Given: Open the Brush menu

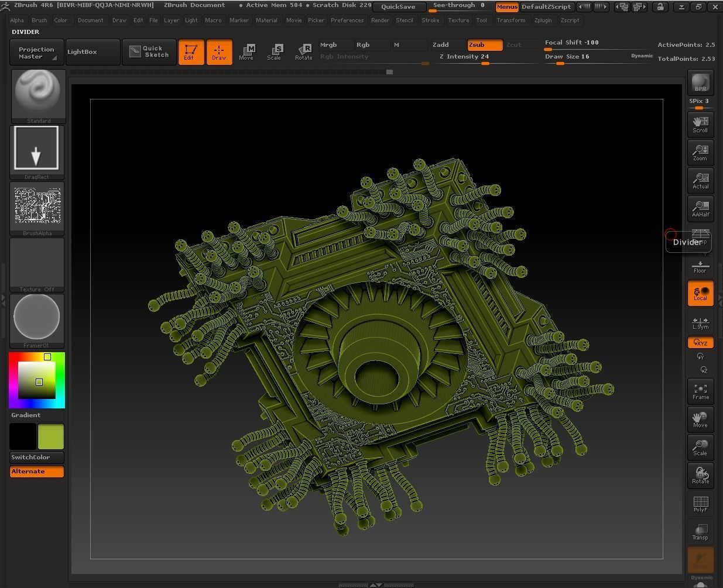Looking at the screenshot, I should pos(39,20).
